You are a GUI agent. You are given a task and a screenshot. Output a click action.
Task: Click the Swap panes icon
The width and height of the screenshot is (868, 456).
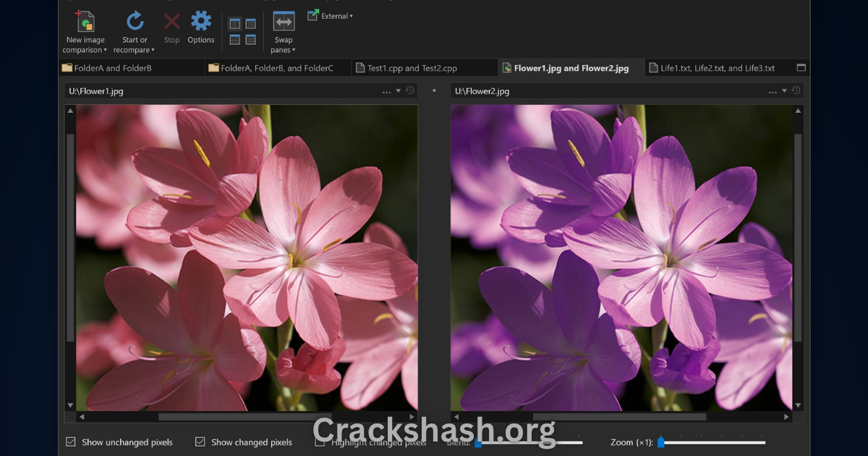(x=284, y=22)
